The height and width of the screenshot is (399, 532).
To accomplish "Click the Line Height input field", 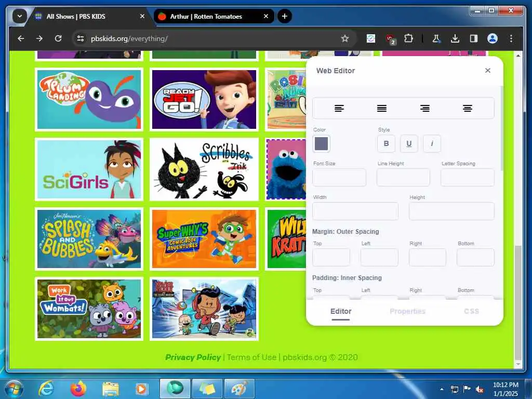I will tap(403, 177).
